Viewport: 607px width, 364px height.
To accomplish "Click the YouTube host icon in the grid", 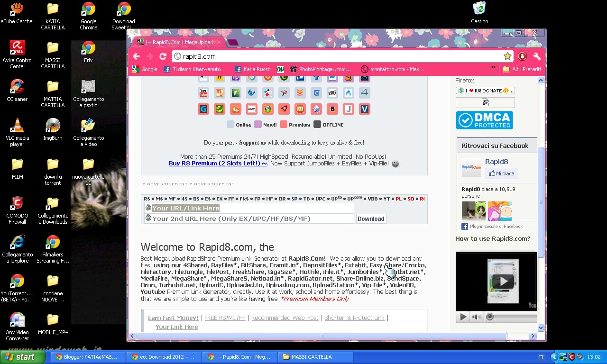I will (203, 93).
